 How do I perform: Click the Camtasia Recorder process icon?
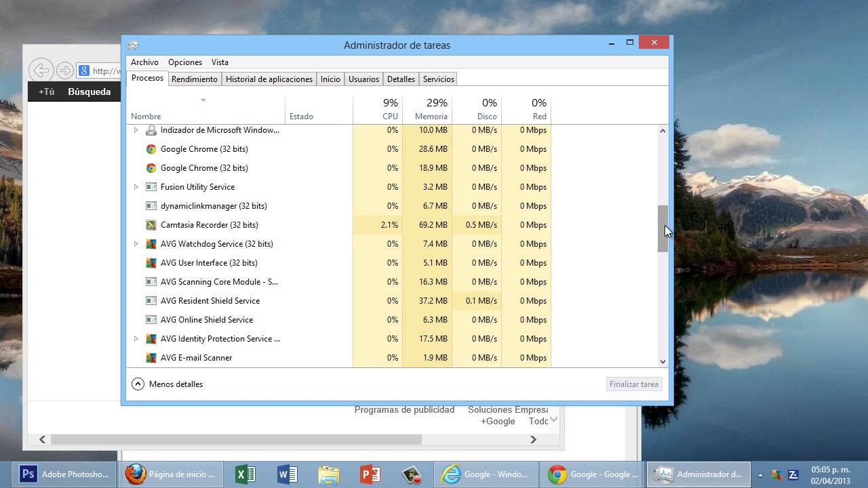(151, 225)
